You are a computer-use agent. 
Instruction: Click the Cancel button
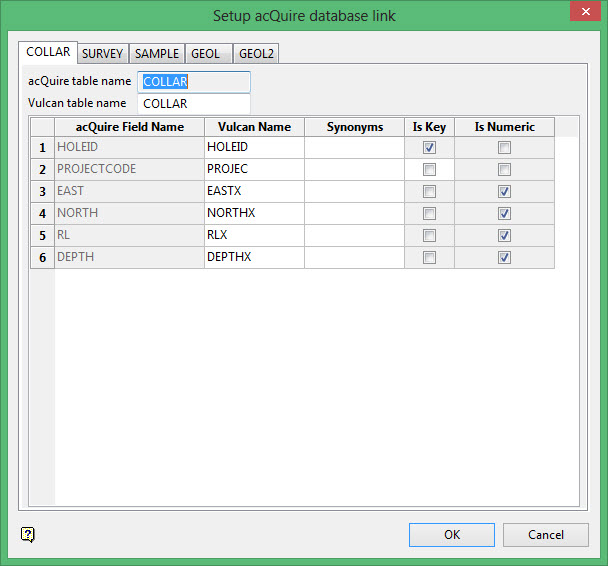(x=546, y=535)
